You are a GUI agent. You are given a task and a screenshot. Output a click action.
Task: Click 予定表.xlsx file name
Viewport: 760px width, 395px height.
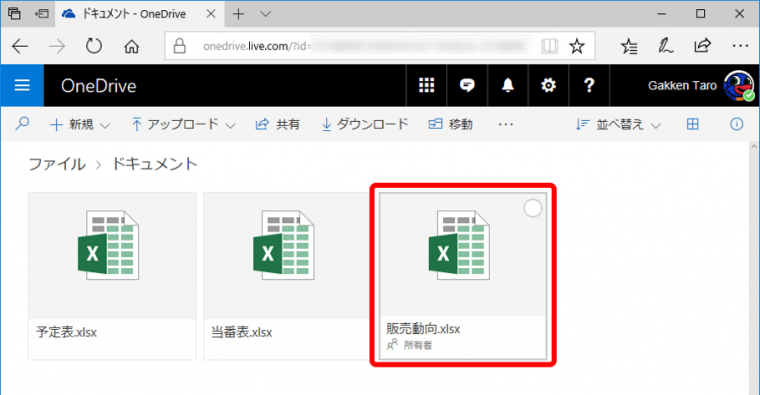click(66, 332)
